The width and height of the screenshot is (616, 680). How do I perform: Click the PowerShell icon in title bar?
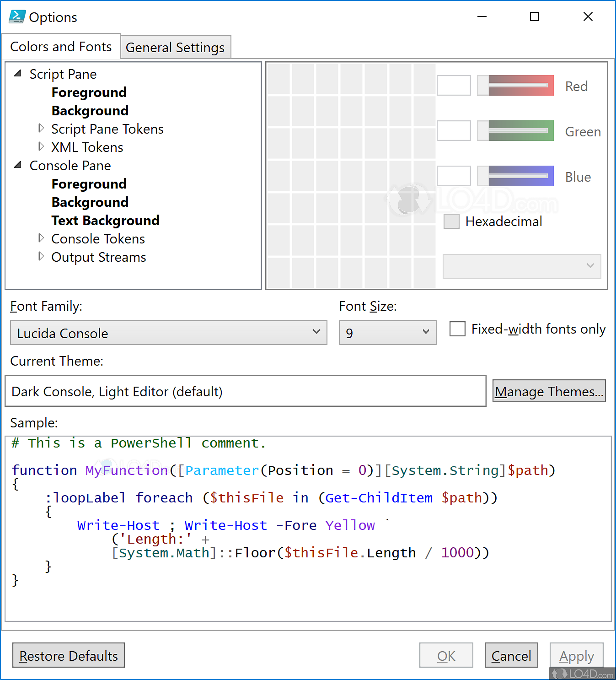coord(17,16)
